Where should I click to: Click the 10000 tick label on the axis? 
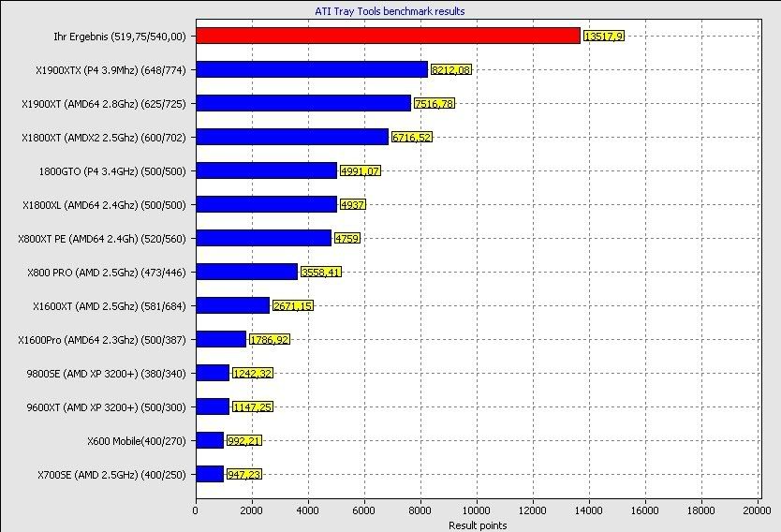tap(477, 510)
